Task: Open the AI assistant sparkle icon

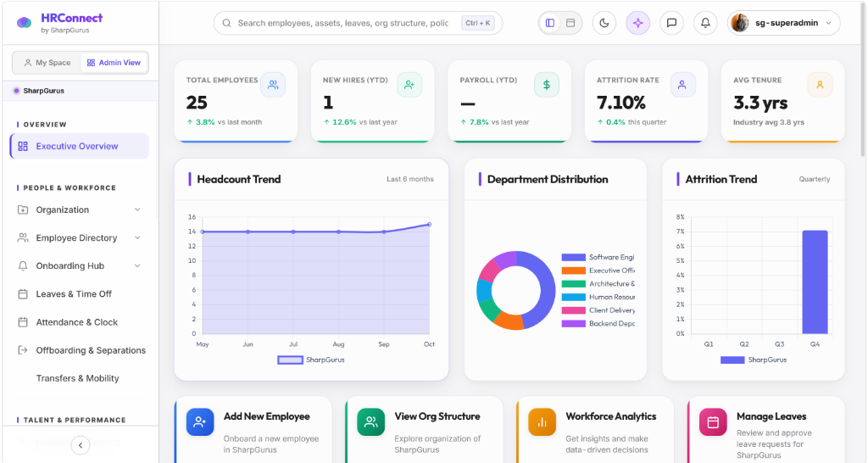Action: click(x=637, y=23)
